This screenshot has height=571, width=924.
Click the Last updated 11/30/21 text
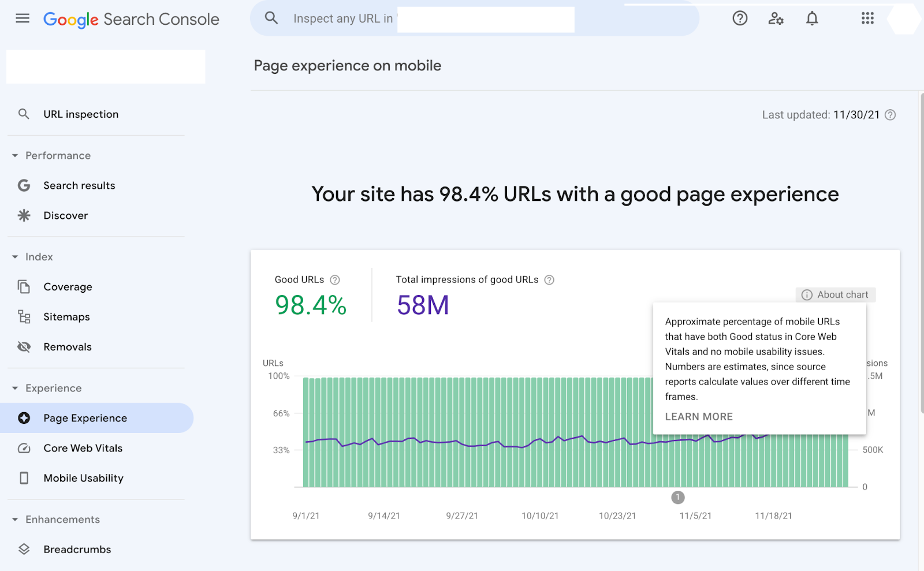point(821,115)
